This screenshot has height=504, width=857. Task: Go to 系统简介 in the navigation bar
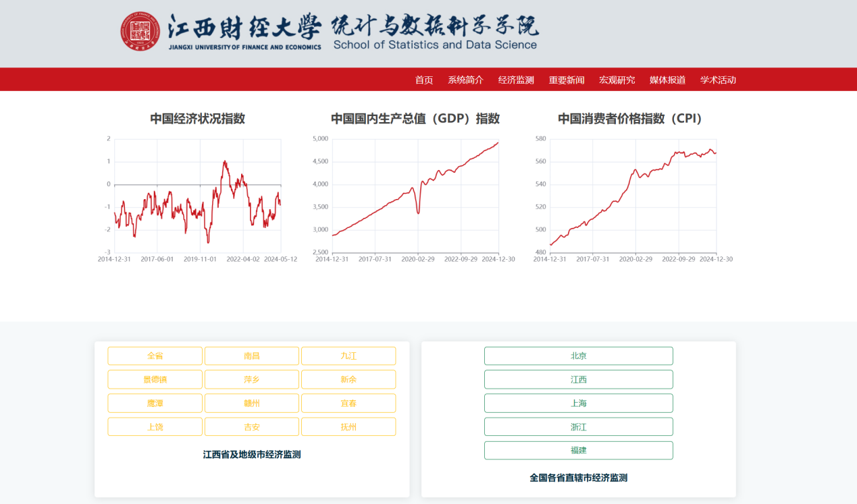pyautogui.click(x=465, y=80)
